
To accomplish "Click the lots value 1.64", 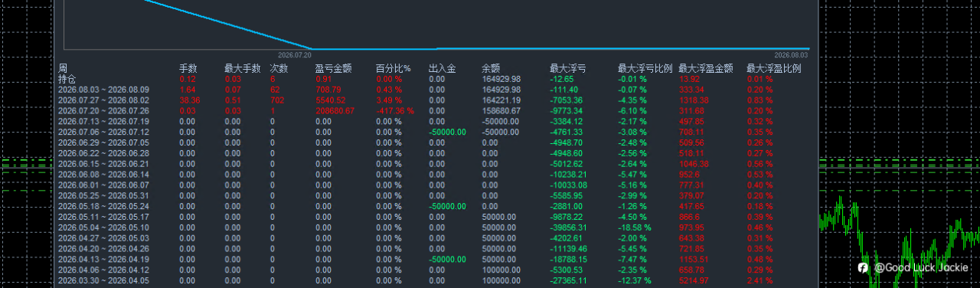I will (x=188, y=90).
